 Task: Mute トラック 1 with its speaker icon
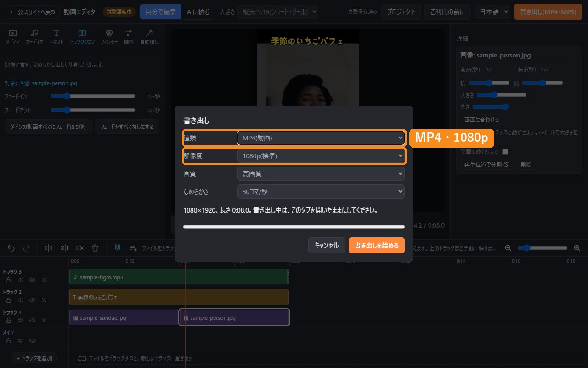click(x=20, y=320)
